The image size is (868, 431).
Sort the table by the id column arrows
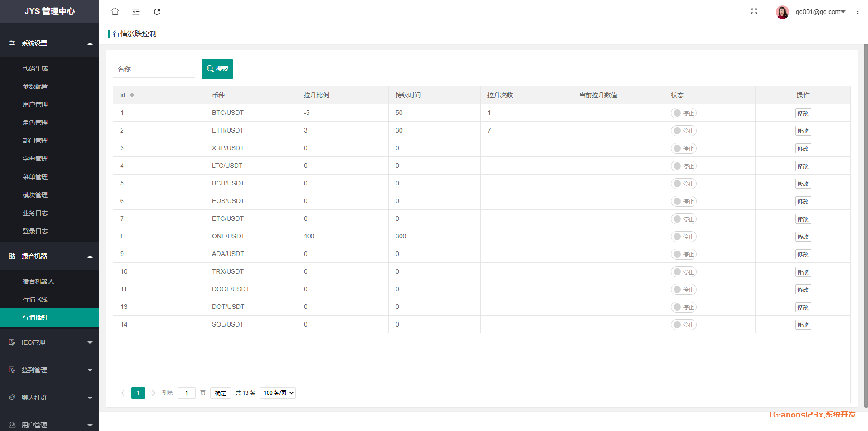click(132, 95)
